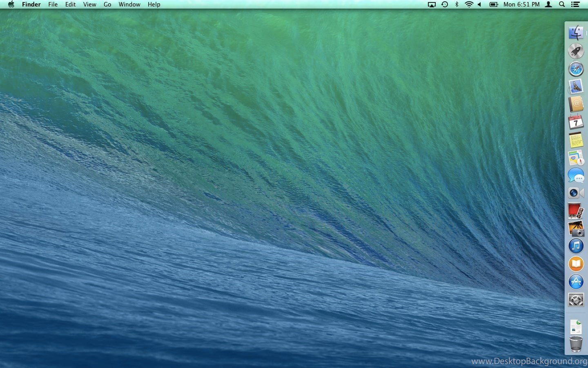Open the Trash in the Dock
This screenshot has height=368, width=588.
[576, 344]
